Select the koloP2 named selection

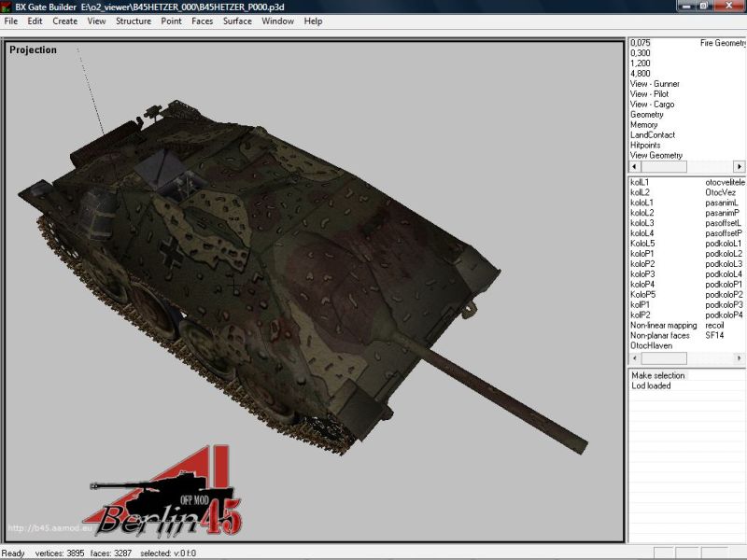642,264
